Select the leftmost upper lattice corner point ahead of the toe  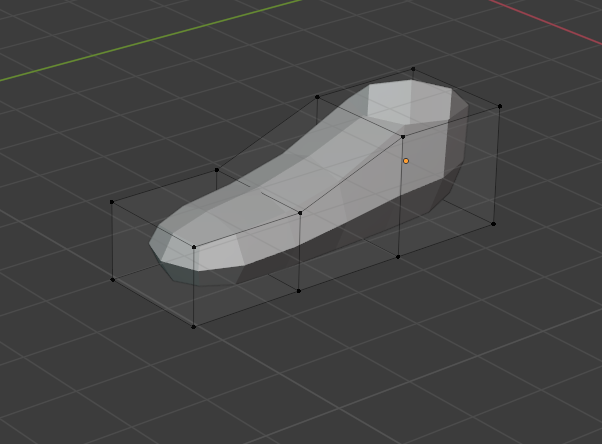click(x=112, y=202)
